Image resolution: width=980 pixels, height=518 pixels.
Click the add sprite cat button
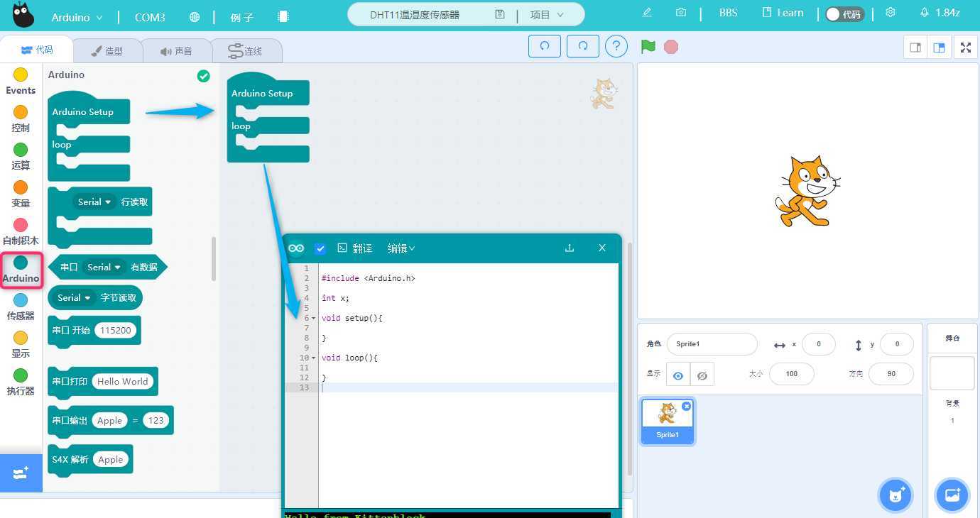tap(895, 495)
